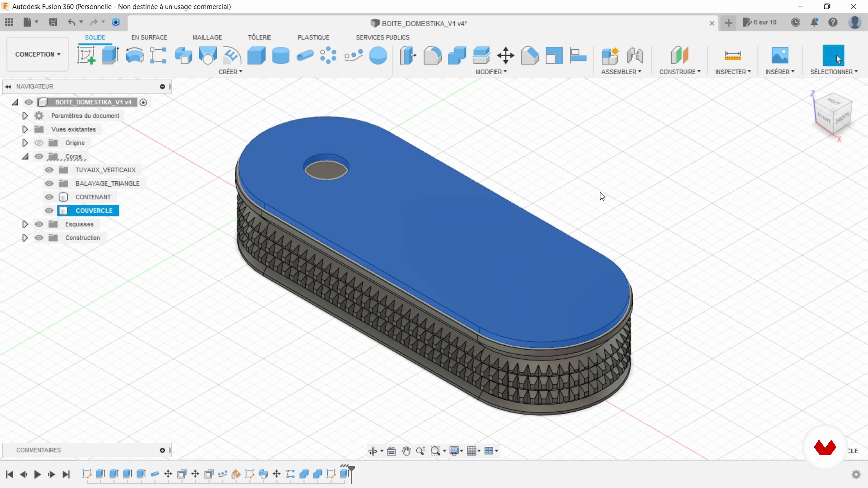868x488 pixels.
Task: Open the MODIFIER dropdown menu
Action: coord(491,72)
